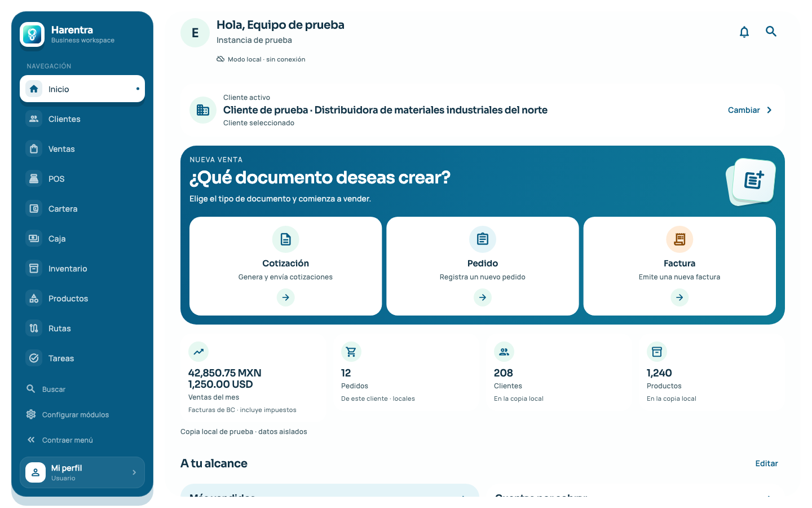The image size is (812, 508).
Task: Click the Harentra logo icon
Action: [32, 34]
